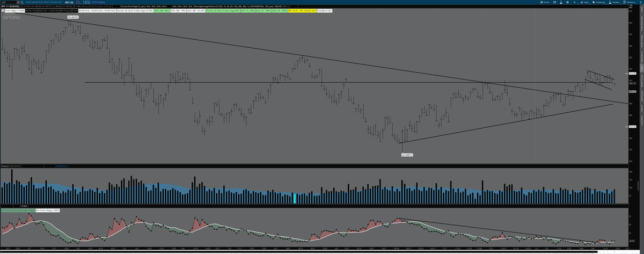The width and height of the screenshot is (644, 254).
Task: Click the Hi: 462.07 price bubble
Action: 73,17
